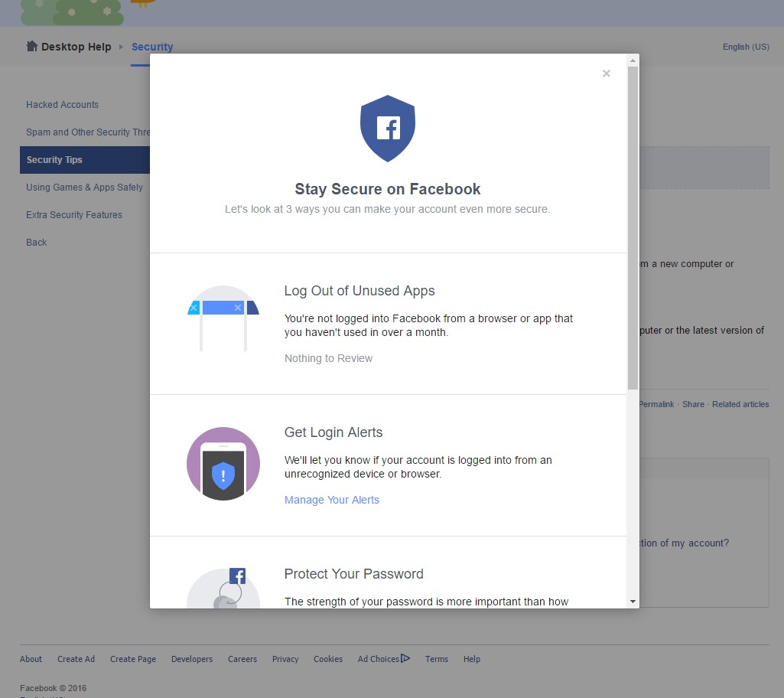Open Careers footer link
The image size is (784, 698).
point(242,659)
